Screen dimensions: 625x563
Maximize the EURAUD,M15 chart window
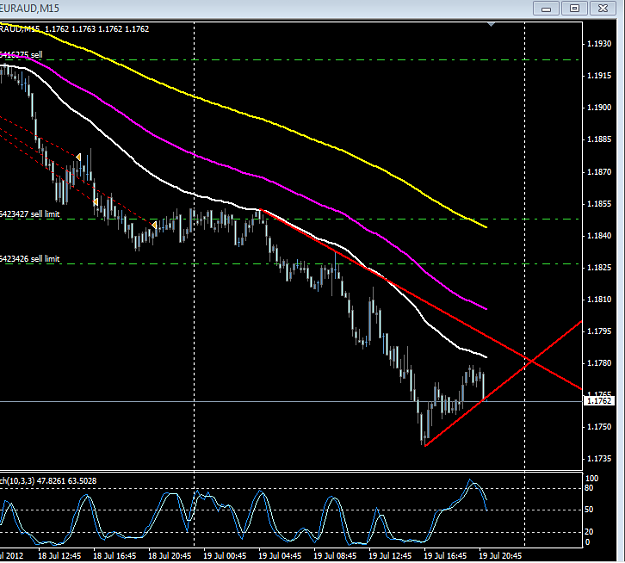(574, 8)
